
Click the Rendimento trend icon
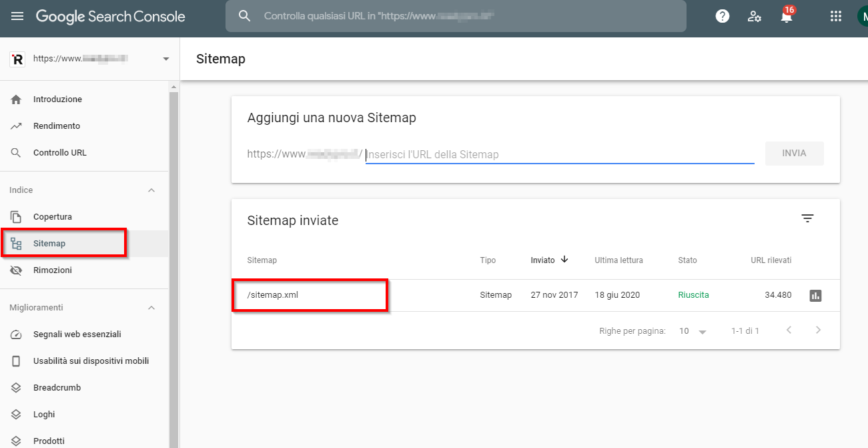pos(17,126)
